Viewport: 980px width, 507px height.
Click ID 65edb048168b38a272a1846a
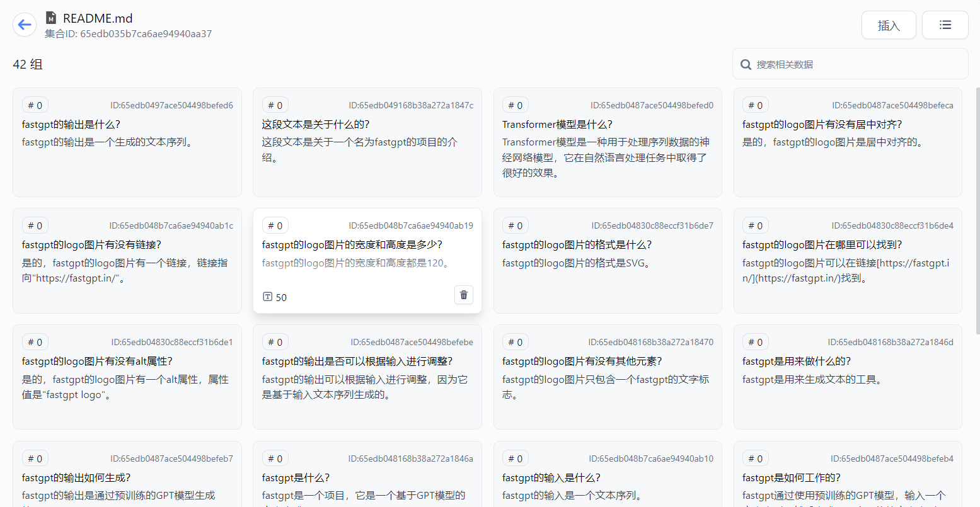[411, 459]
